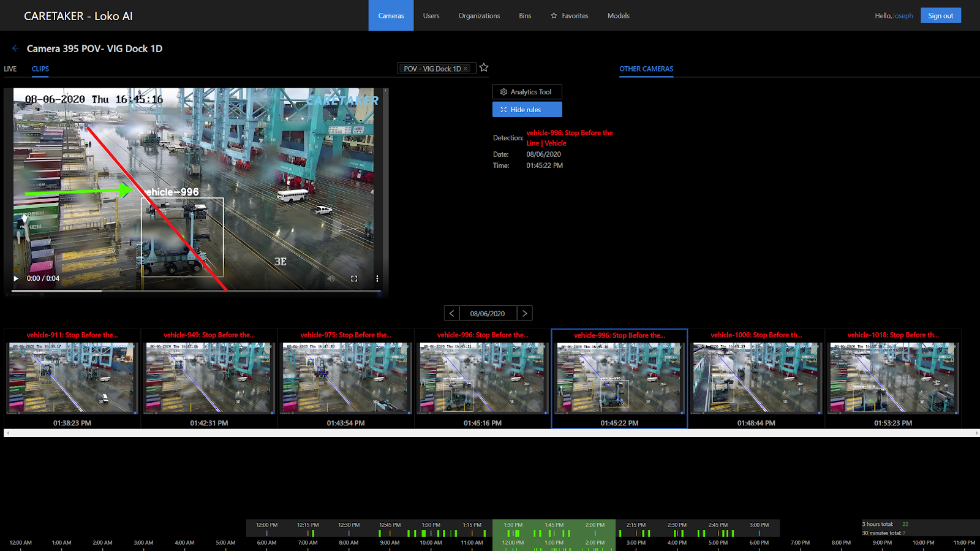Click the back arrow beside camera title
This screenshot has width=980, height=551.
(x=15, y=48)
